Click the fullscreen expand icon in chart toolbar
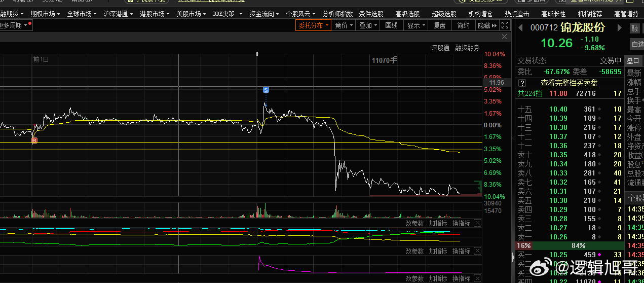The width and height of the screenshot is (644, 283). click(x=505, y=25)
